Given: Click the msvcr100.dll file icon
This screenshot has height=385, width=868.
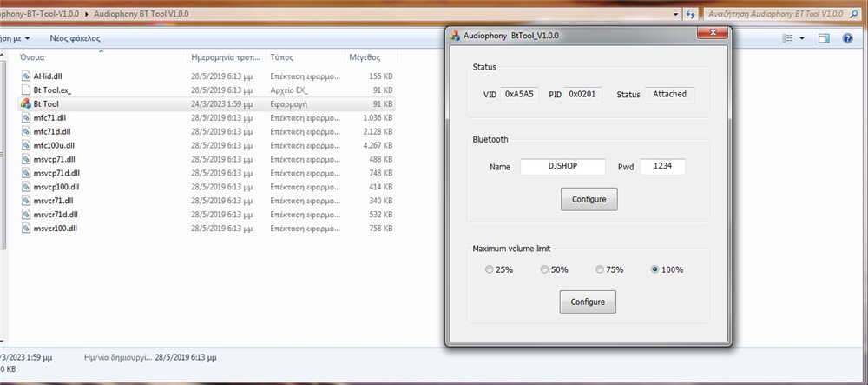Looking at the screenshot, I should 25,229.
